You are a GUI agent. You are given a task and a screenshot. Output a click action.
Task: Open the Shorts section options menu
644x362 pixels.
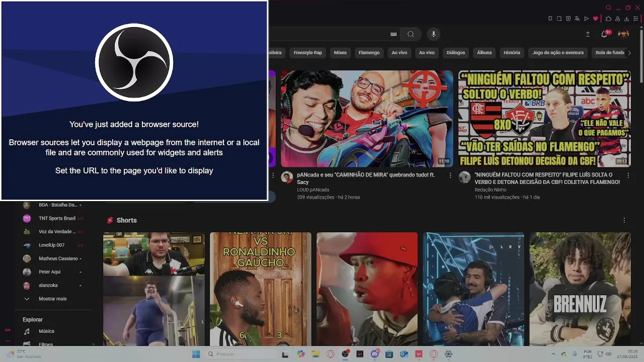tap(624, 220)
